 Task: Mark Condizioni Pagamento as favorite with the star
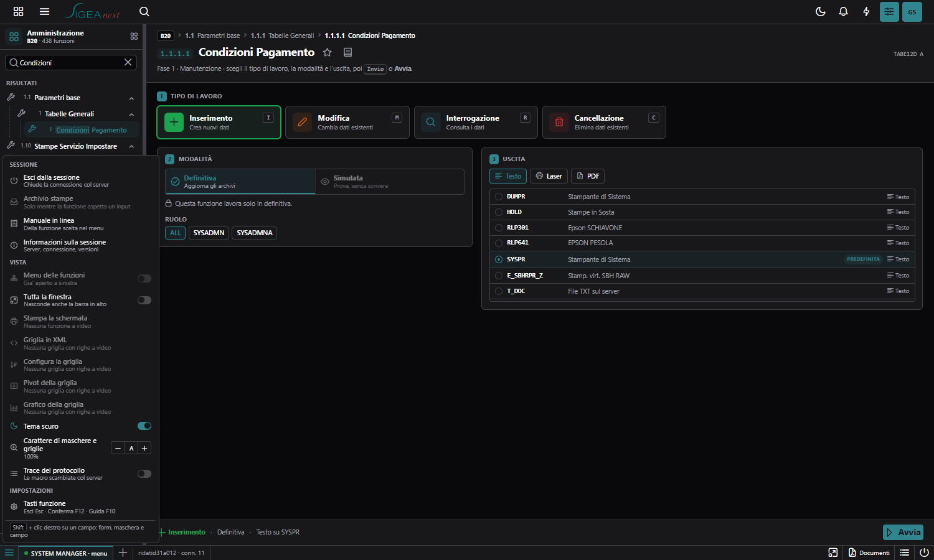[x=328, y=52]
